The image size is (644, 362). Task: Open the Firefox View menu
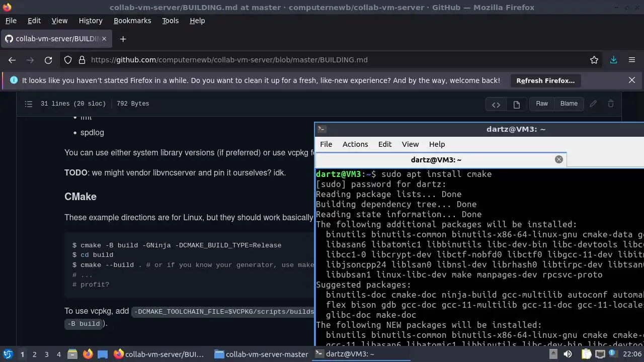click(59, 21)
